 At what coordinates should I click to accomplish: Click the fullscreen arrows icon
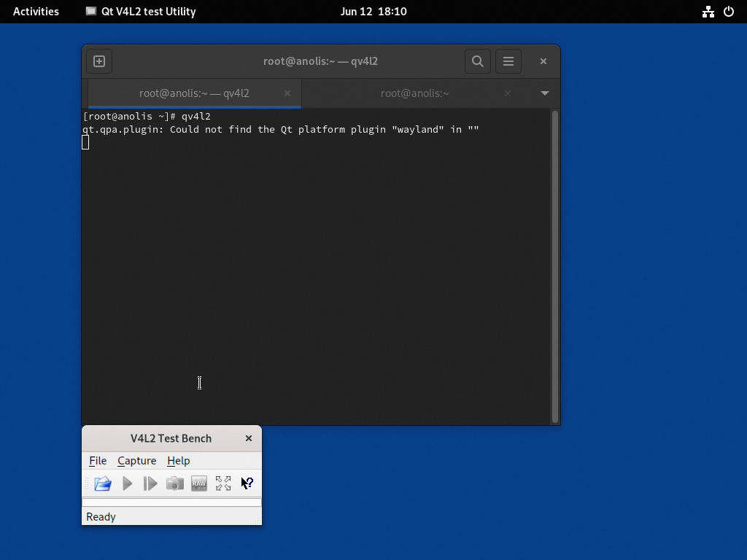click(223, 483)
